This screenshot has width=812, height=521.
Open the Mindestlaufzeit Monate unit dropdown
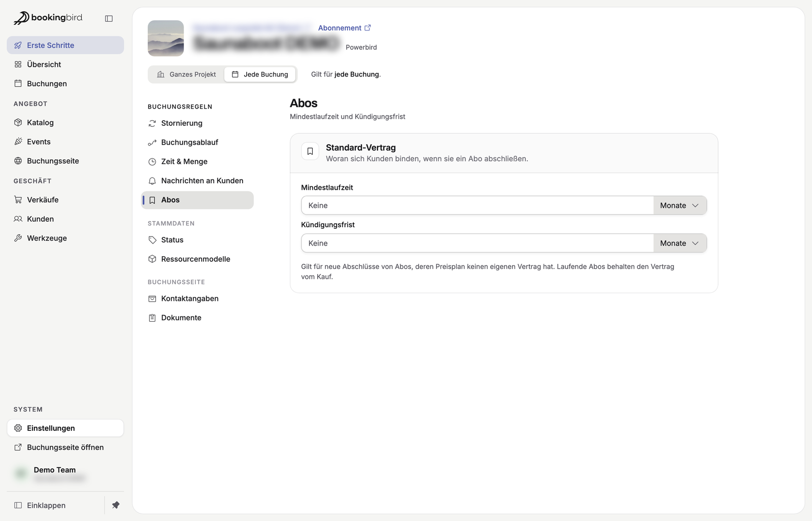pyautogui.click(x=680, y=205)
